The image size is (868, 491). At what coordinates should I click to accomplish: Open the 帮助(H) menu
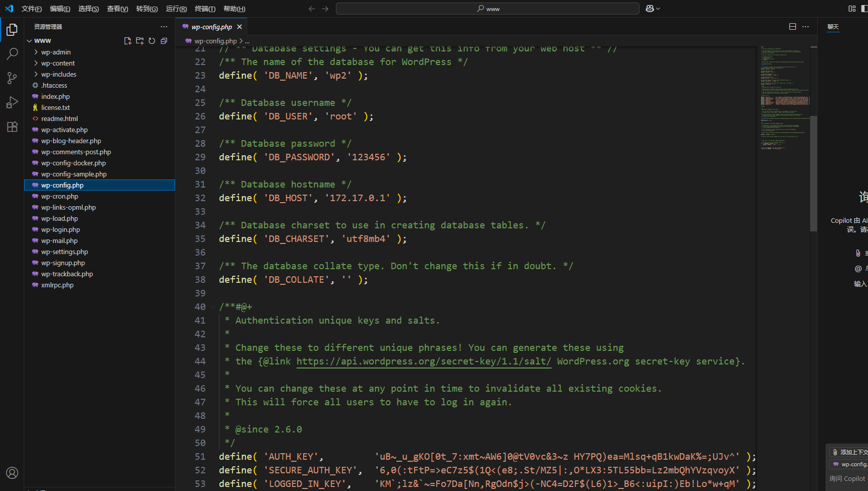[235, 9]
